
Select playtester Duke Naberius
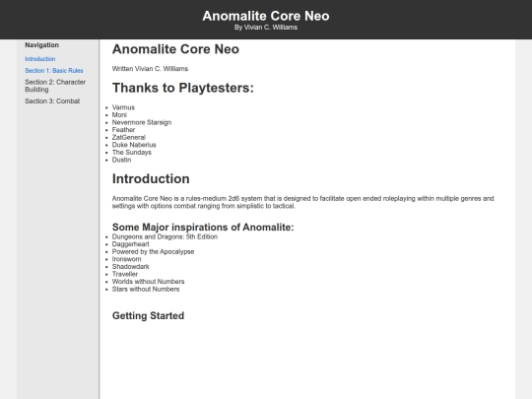134,145
